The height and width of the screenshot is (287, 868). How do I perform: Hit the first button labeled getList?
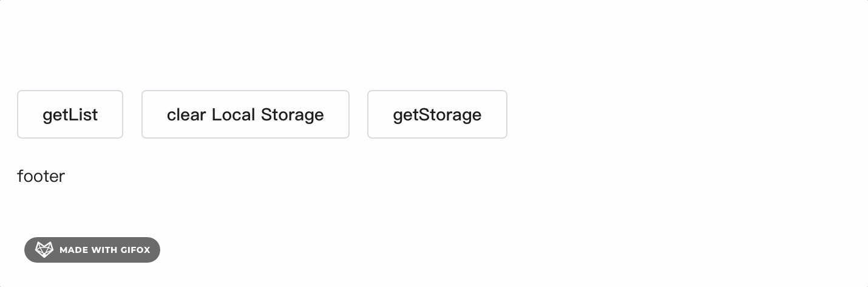click(x=70, y=114)
